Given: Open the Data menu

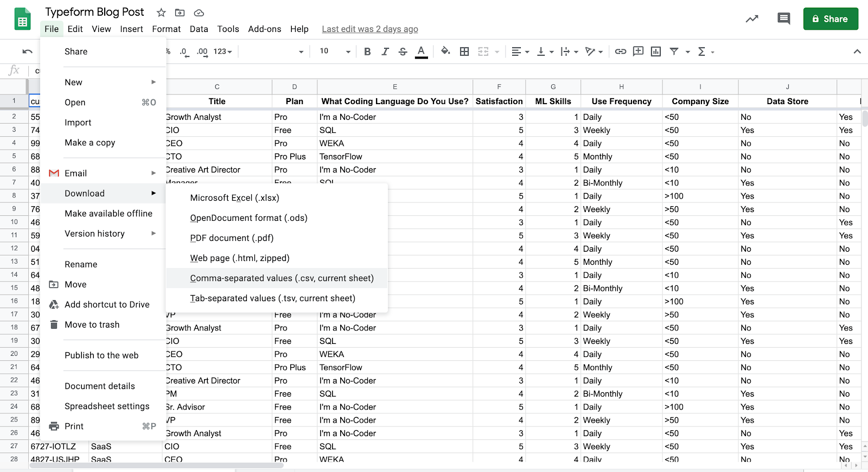Looking at the screenshot, I should (x=199, y=29).
